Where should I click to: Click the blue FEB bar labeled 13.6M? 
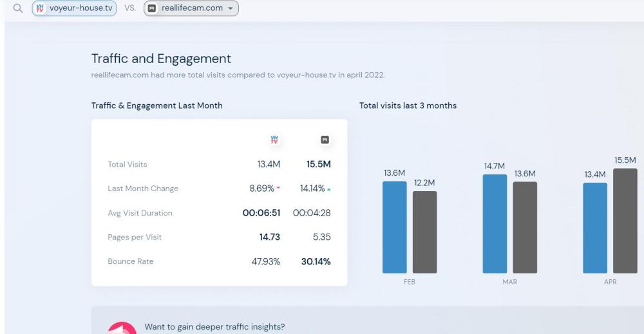click(394, 227)
